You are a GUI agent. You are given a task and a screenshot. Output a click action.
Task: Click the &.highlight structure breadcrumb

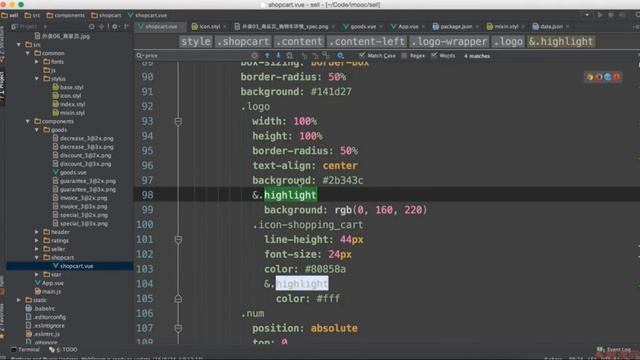(x=561, y=42)
